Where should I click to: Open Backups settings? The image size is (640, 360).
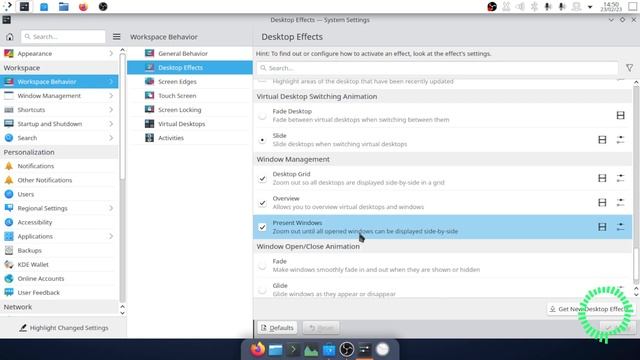point(59,251)
